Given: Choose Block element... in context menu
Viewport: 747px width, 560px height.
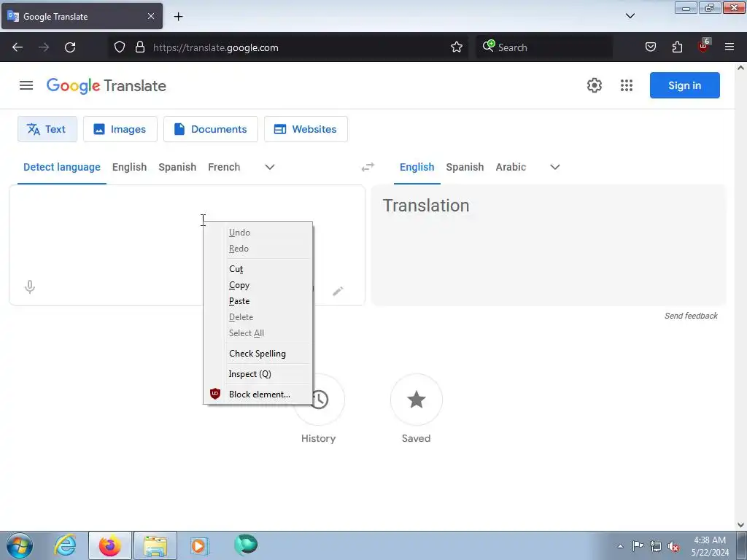Looking at the screenshot, I should 258,394.
